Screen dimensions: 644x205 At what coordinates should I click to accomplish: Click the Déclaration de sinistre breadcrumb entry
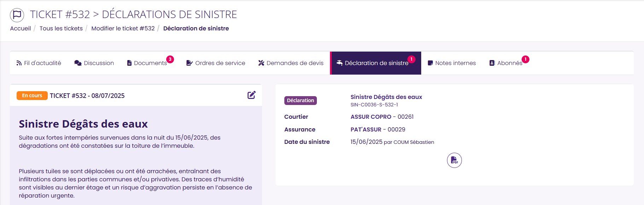pyautogui.click(x=196, y=28)
